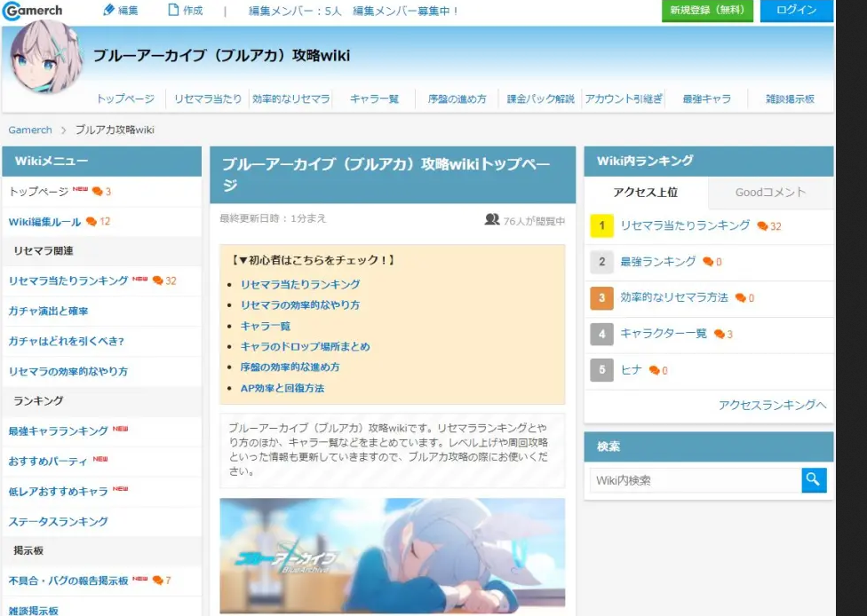Click the 編集メンバー募集中 text link
The height and width of the screenshot is (616, 867).
point(405,11)
